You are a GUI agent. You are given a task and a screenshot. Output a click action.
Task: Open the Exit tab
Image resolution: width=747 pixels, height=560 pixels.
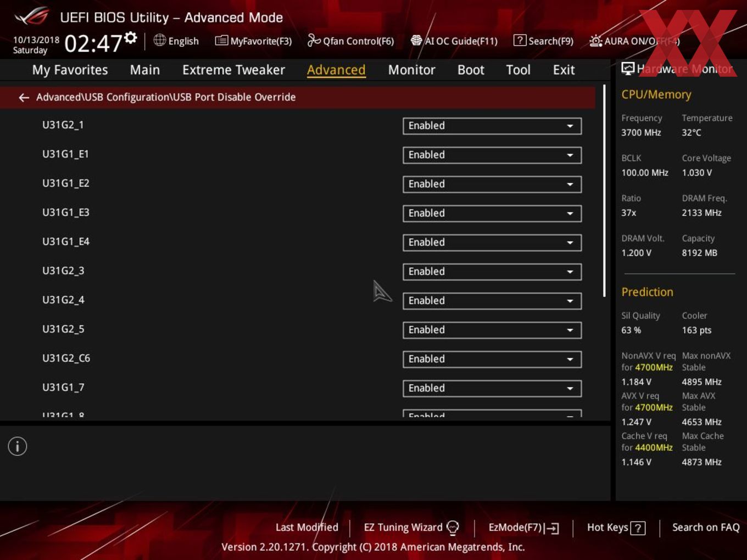coord(564,70)
